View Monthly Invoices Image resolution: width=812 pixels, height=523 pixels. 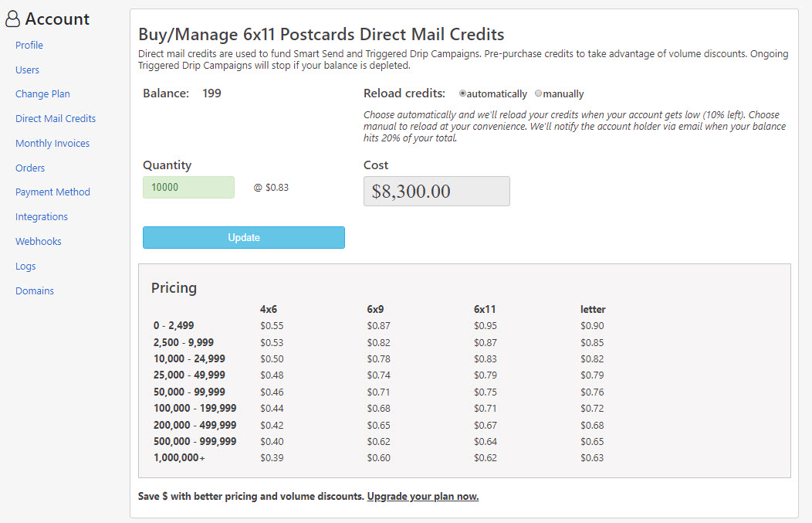click(52, 144)
